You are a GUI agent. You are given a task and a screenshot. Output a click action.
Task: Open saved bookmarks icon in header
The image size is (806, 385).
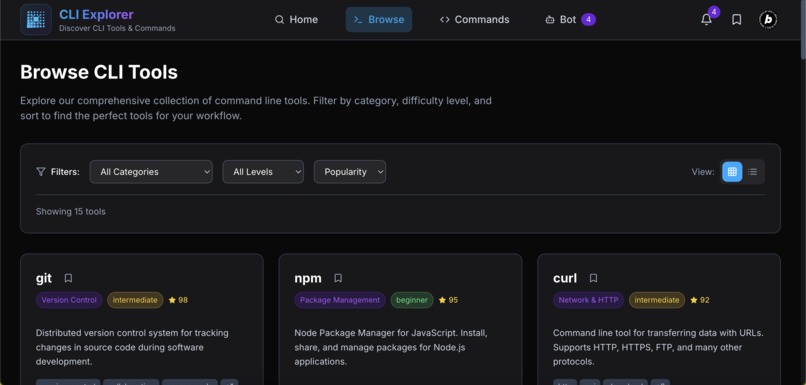737,20
